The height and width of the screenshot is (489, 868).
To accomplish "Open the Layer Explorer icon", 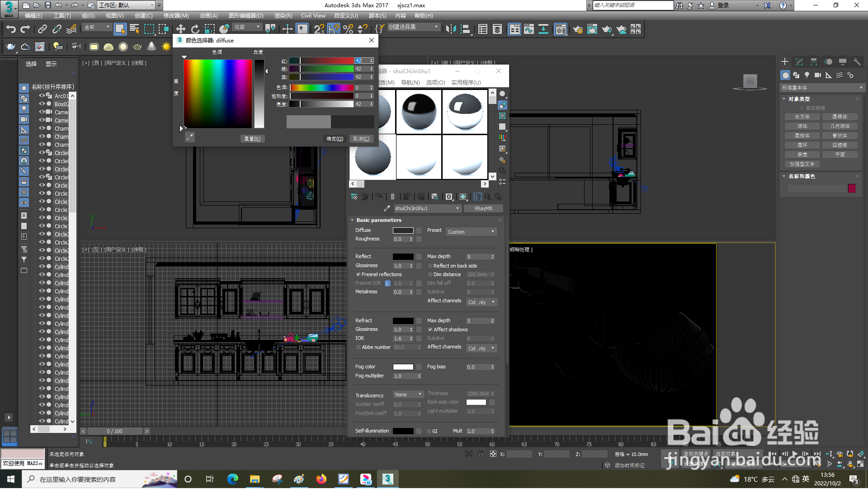I will 497,29.
